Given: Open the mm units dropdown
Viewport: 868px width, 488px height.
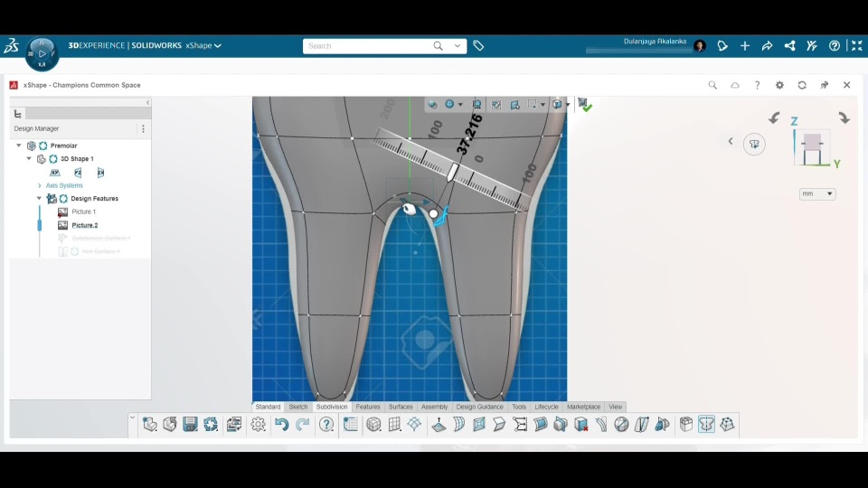Looking at the screenshot, I should (x=817, y=193).
